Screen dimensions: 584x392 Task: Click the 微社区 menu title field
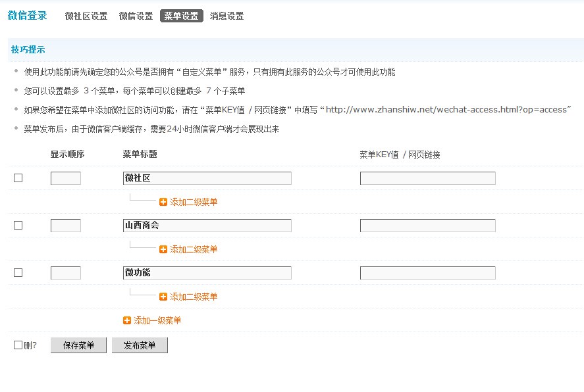tap(207, 178)
